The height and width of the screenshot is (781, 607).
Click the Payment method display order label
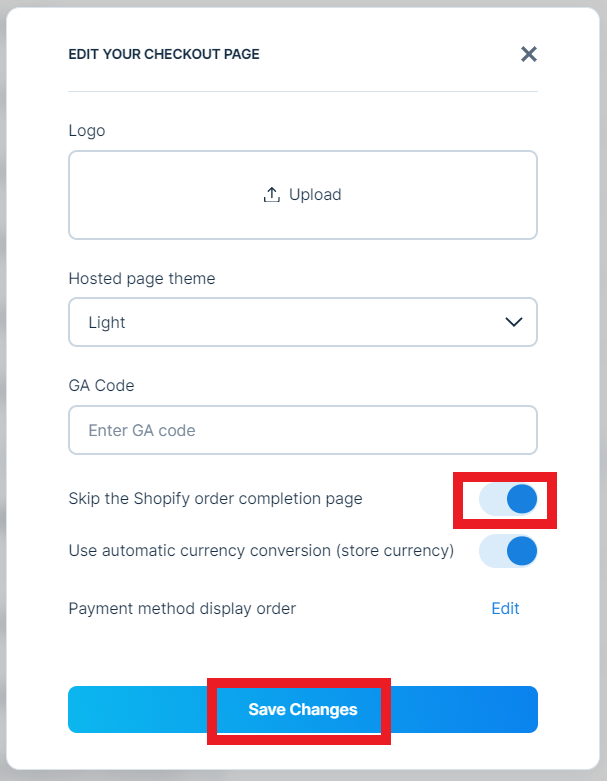coord(182,608)
